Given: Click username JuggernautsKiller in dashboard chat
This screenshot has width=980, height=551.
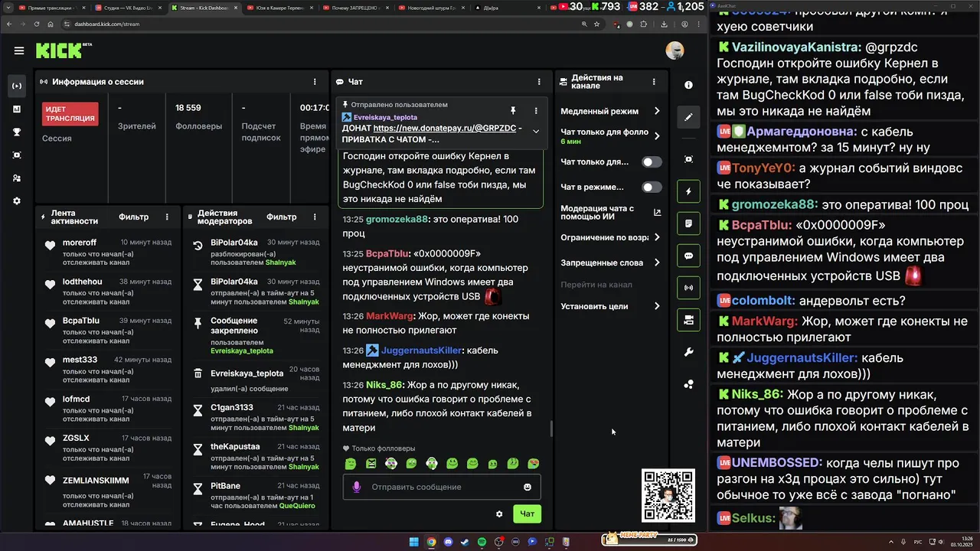Looking at the screenshot, I should [x=421, y=350].
